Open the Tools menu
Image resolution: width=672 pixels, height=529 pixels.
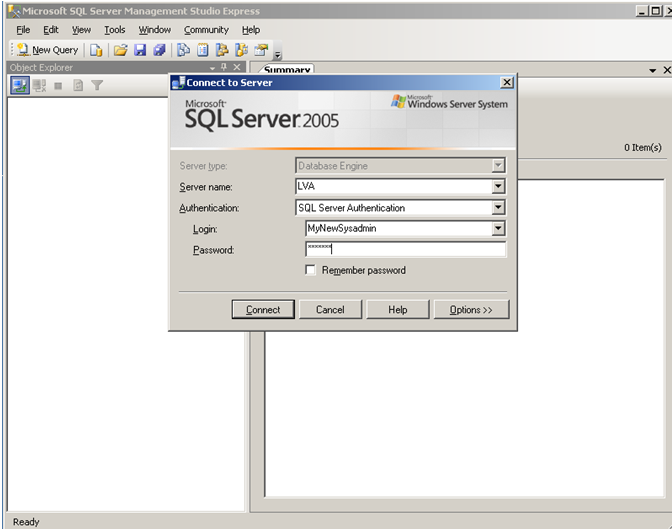(115, 30)
